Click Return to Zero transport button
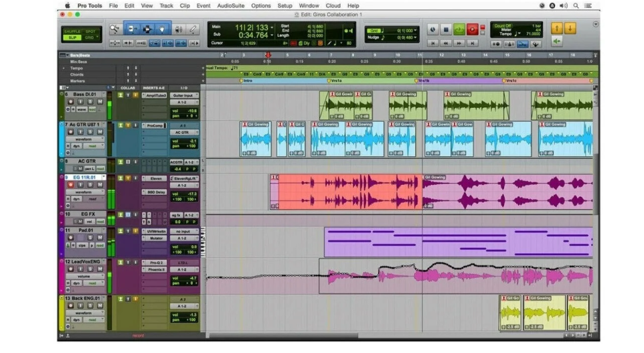 point(433,43)
